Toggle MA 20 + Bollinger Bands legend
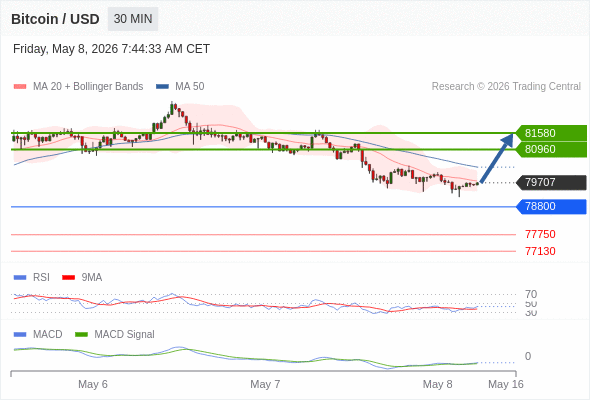 78,87
